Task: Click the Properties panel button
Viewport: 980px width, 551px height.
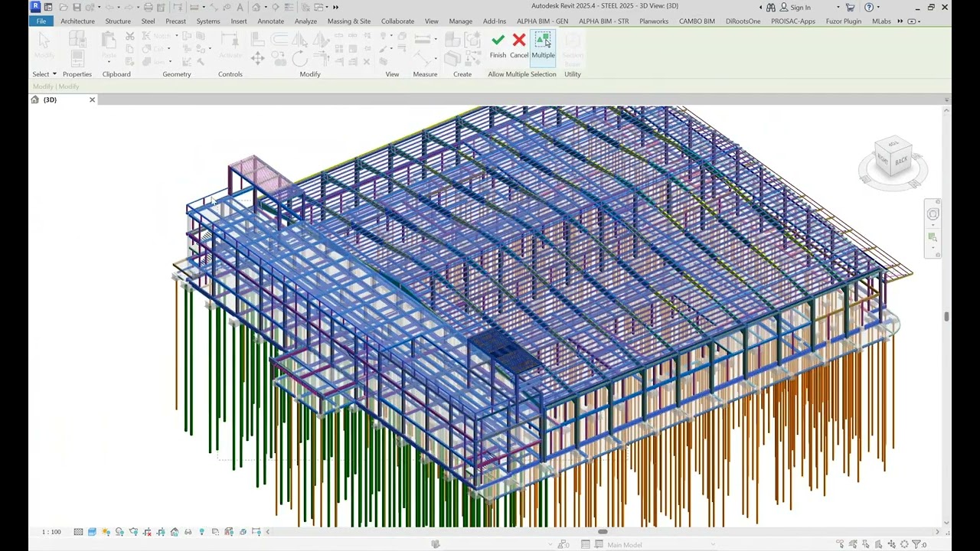Action: (77, 58)
